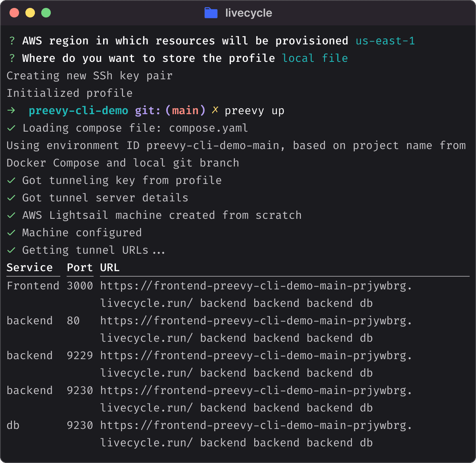Click 'backend' service name in port 80 row
The image size is (476, 463).
(x=30, y=321)
